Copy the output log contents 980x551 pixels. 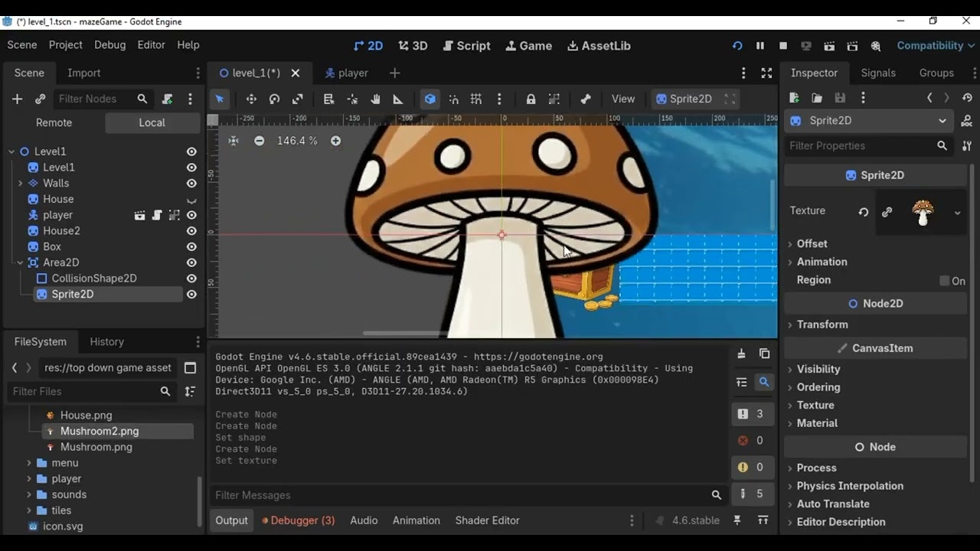[x=764, y=354]
